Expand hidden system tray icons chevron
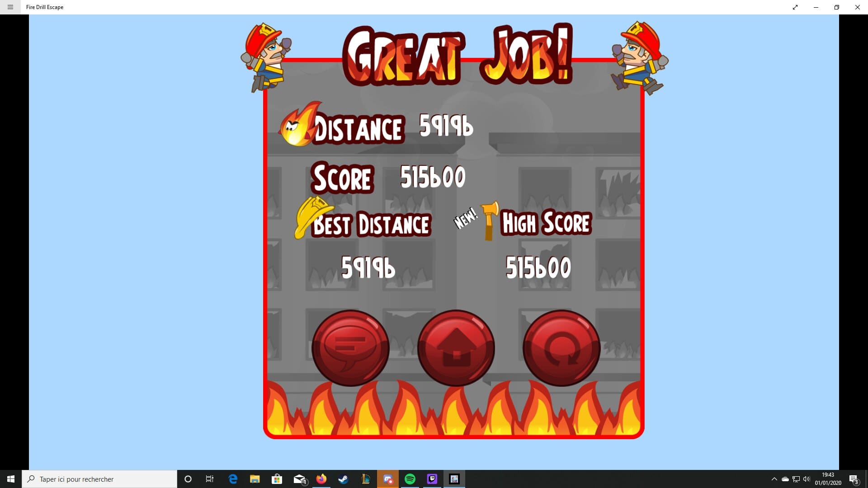868x488 pixels. pos(774,479)
